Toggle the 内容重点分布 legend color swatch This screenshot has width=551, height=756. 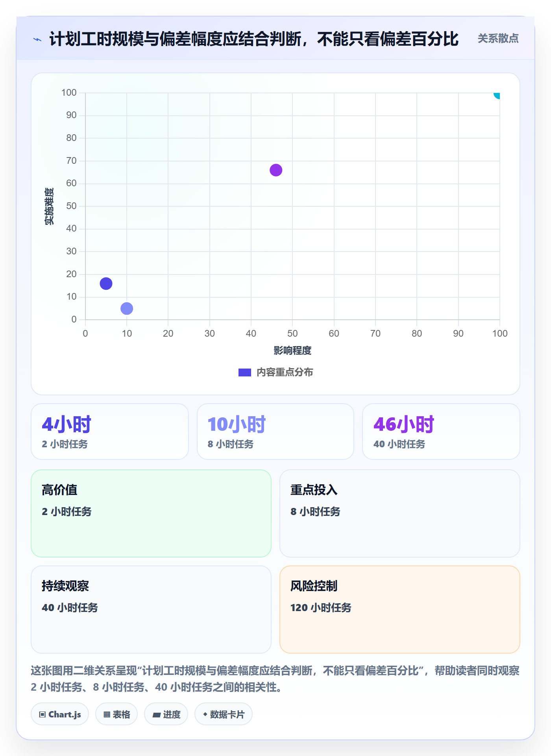click(245, 372)
